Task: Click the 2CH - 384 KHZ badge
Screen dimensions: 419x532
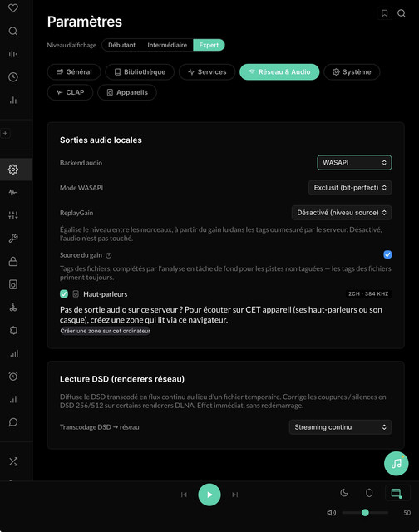Action: [368, 293]
